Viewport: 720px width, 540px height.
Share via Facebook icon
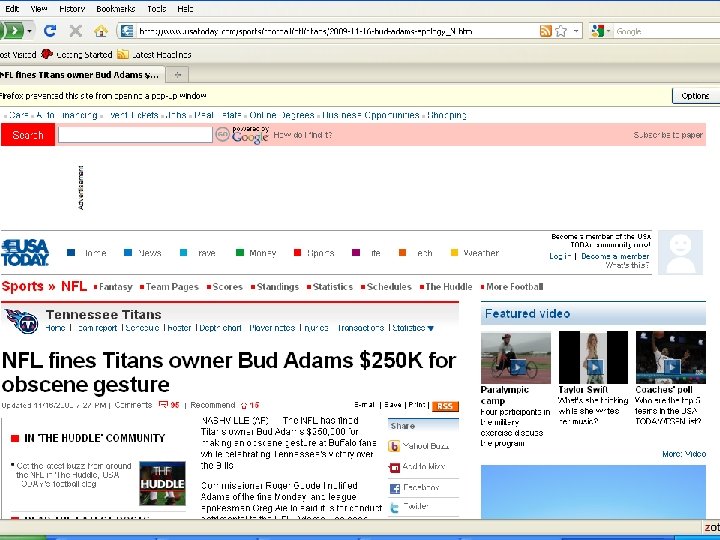[394, 489]
